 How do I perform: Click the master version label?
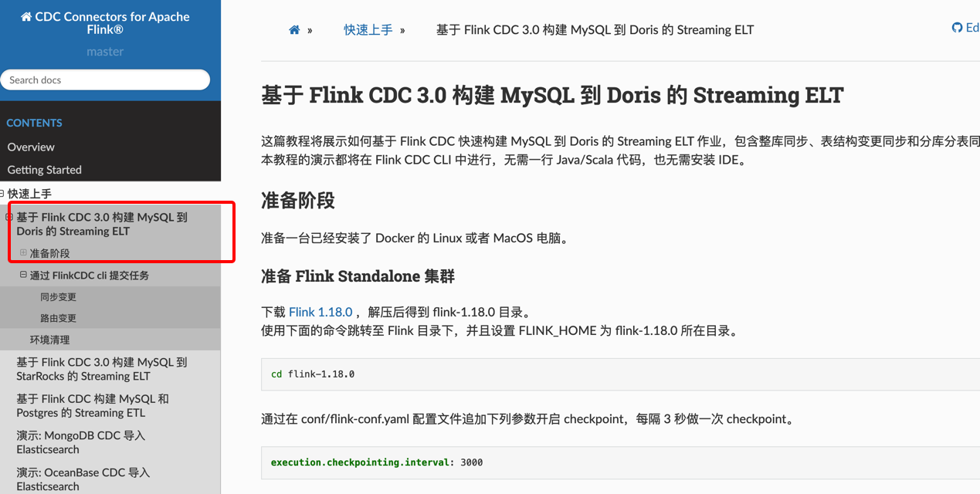click(105, 52)
